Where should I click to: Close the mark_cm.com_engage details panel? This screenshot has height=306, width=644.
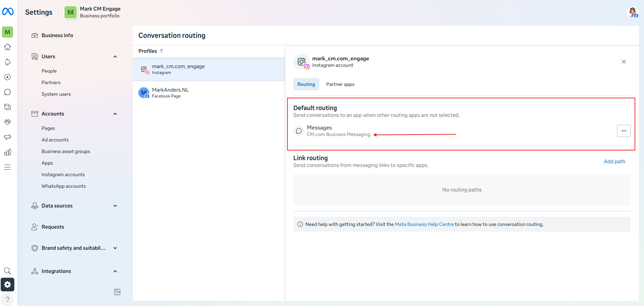click(x=624, y=62)
